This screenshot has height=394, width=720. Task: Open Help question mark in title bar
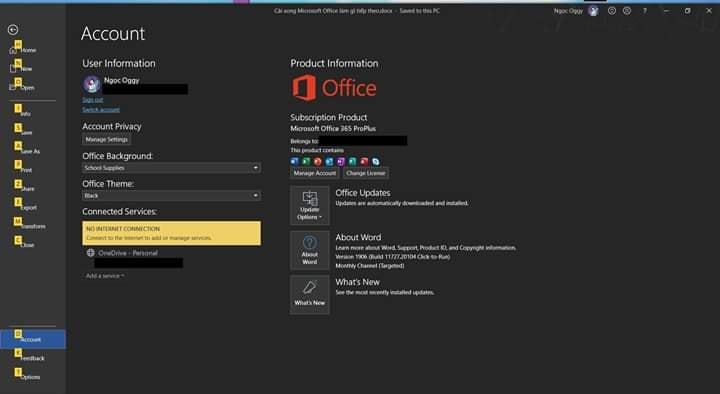645,11
